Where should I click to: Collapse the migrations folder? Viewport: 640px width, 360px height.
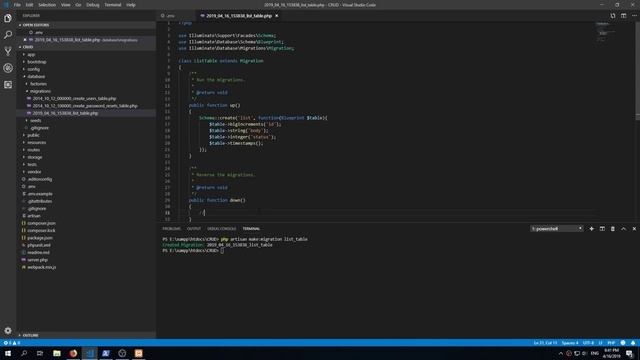(x=40, y=91)
